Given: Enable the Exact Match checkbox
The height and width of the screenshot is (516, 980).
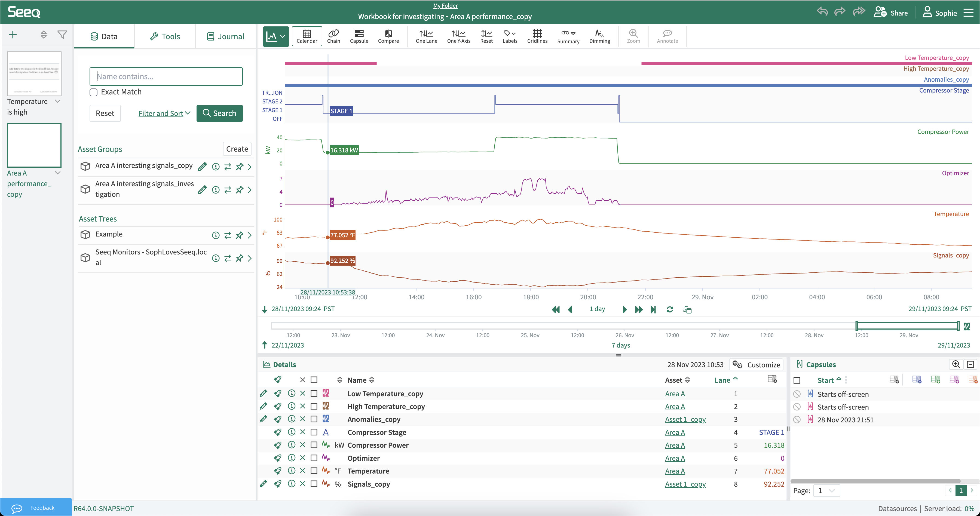Looking at the screenshot, I should click(x=94, y=93).
